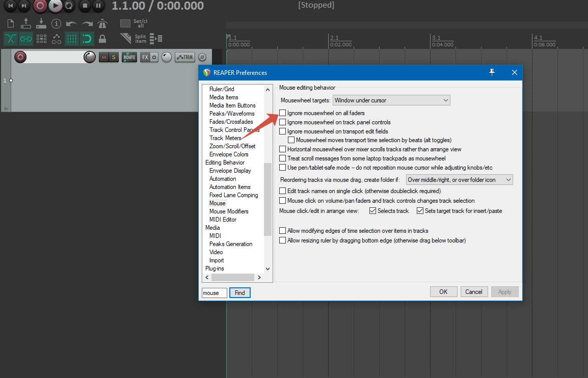The image size is (588, 378).
Task: Toggle metronome icon in toolbar
Action: coord(102,23)
